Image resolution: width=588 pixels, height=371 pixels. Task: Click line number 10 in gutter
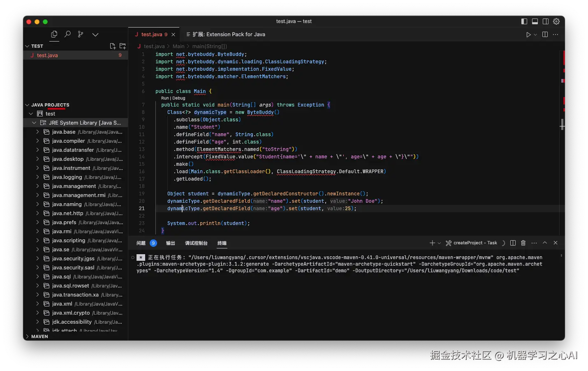coord(141,127)
